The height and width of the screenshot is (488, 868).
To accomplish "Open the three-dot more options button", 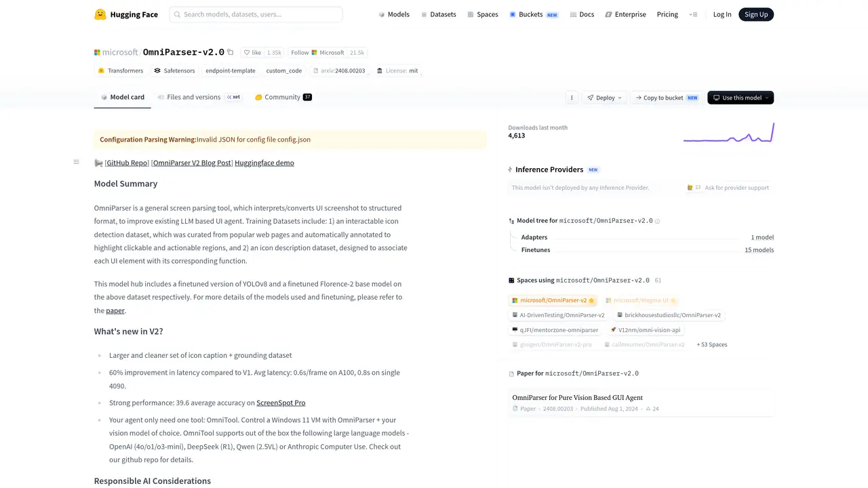I will (x=572, y=98).
